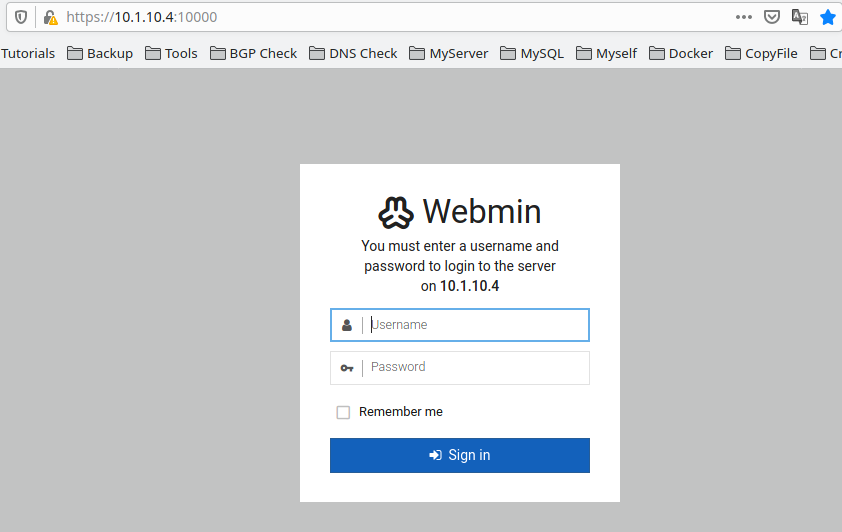The height and width of the screenshot is (532, 842).
Task: Enable the Remember me checkbox
Action: pyautogui.click(x=343, y=412)
